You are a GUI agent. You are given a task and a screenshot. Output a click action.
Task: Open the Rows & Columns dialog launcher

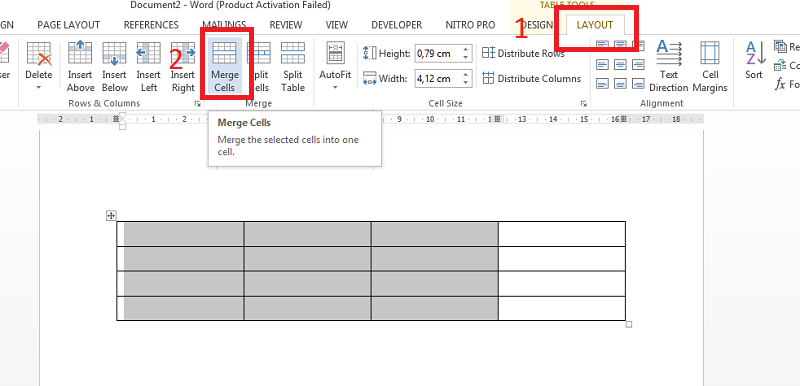coord(197,104)
